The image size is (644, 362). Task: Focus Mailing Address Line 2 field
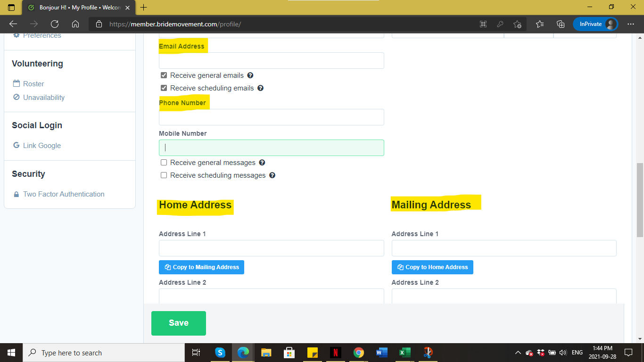(x=504, y=296)
